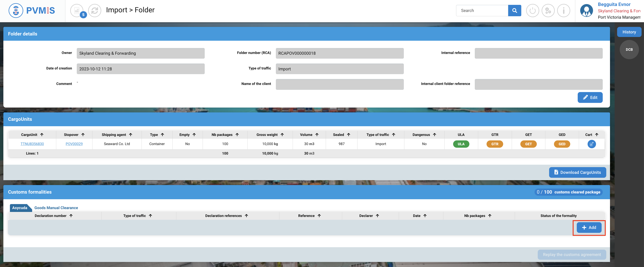Sort by Volume column arrow
The width and height of the screenshot is (644, 267).
coord(317,134)
